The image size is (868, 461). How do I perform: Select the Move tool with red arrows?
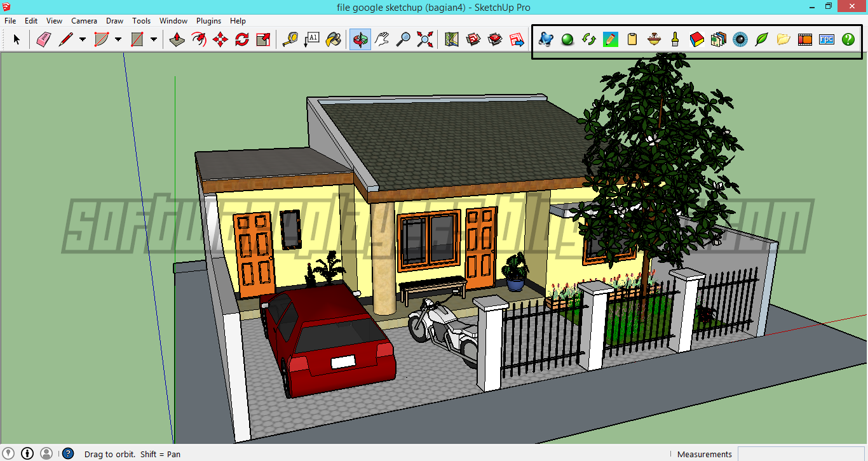220,39
